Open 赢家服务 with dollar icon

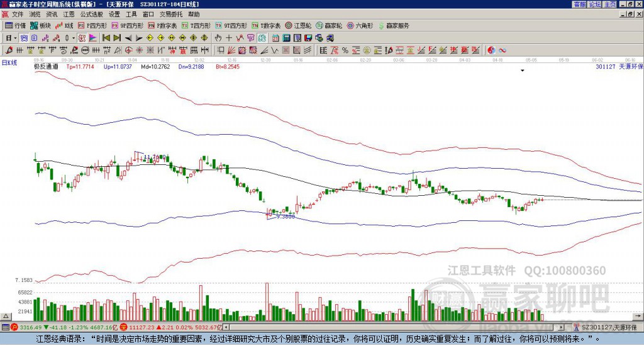[x=394, y=25]
